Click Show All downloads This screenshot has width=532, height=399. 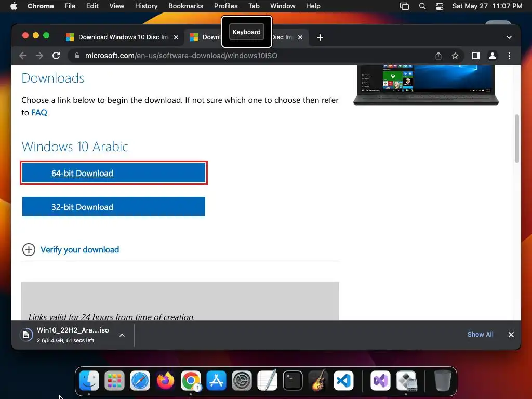pyautogui.click(x=481, y=335)
